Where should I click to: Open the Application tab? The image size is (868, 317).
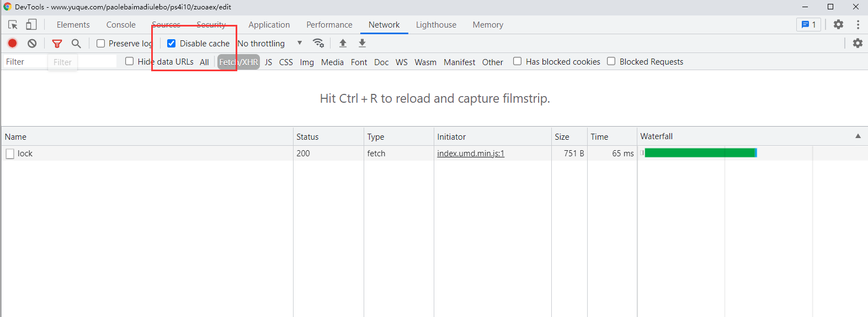269,25
